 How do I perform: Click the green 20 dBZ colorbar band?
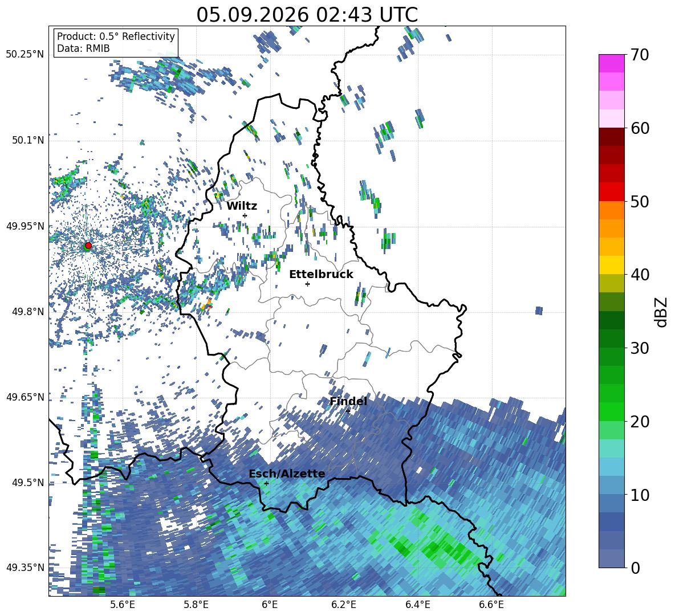(611, 411)
